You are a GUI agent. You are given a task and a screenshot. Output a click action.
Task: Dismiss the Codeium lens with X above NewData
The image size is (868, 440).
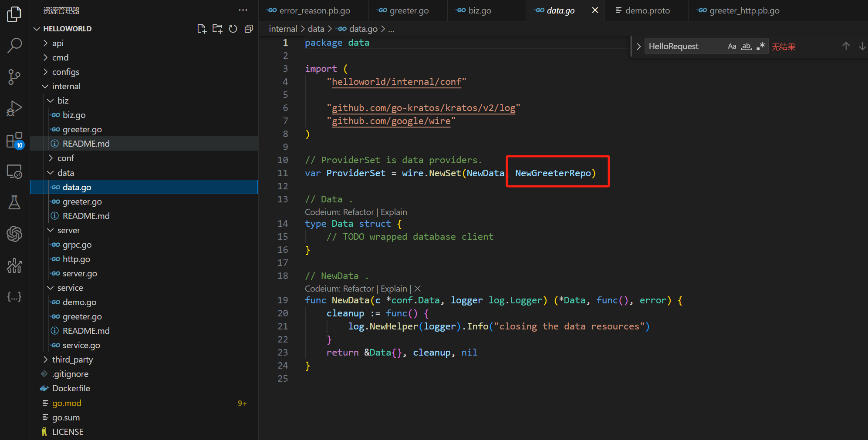(x=417, y=289)
